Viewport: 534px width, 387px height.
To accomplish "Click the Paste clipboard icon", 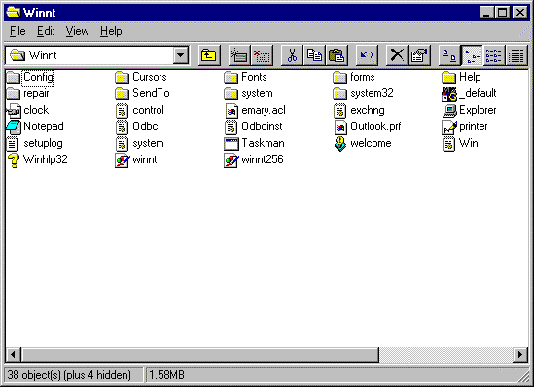I will pyautogui.click(x=336, y=56).
